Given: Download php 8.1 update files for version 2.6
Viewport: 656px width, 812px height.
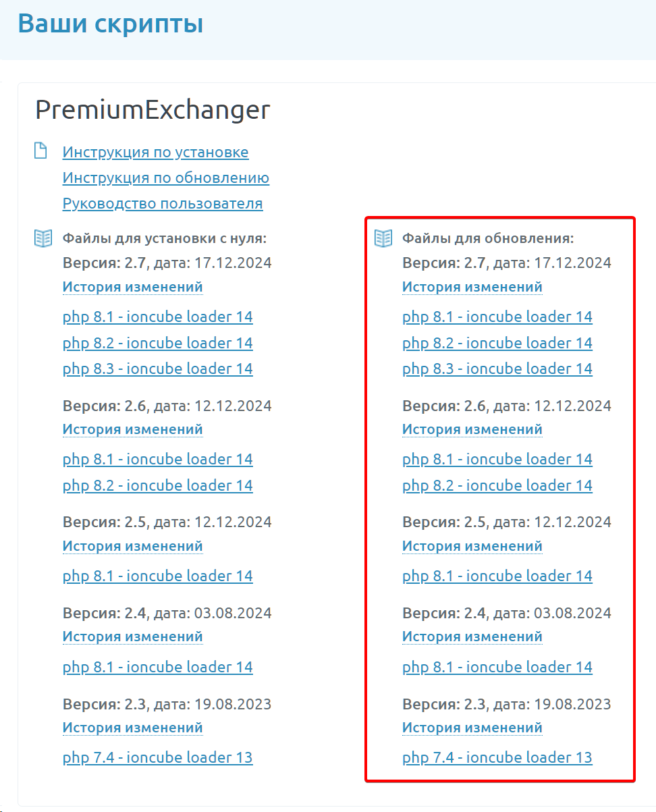Looking at the screenshot, I should 497,460.
